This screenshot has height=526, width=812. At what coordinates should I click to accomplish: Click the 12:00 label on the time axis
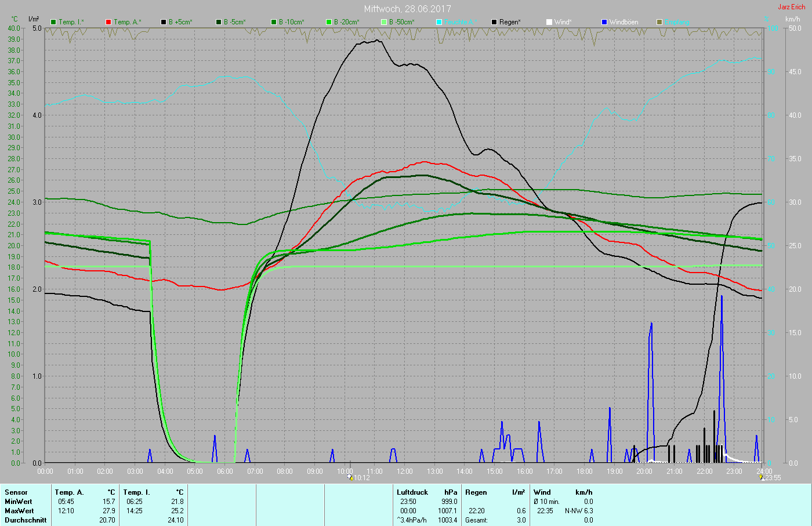404,471
